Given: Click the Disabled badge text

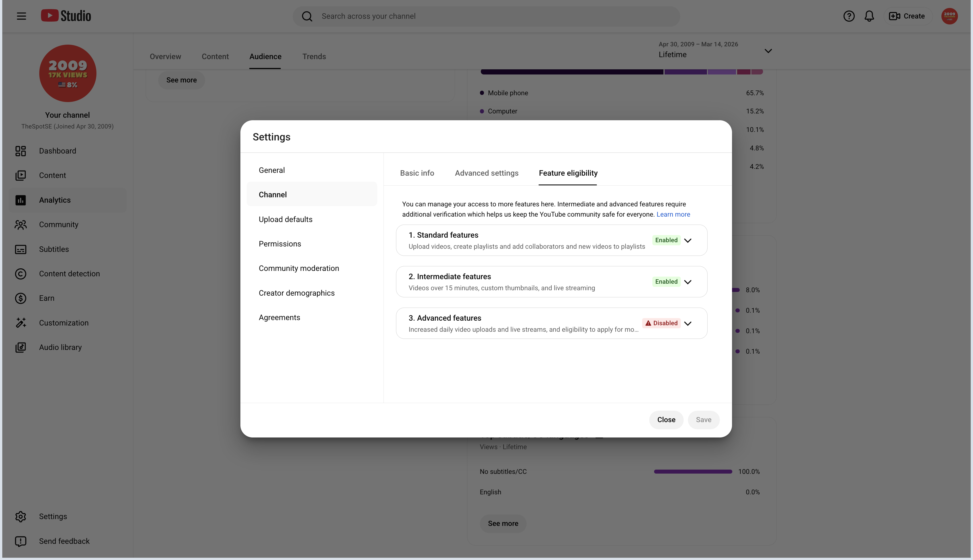Looking at the screenshot, I should tap(665, 323).
